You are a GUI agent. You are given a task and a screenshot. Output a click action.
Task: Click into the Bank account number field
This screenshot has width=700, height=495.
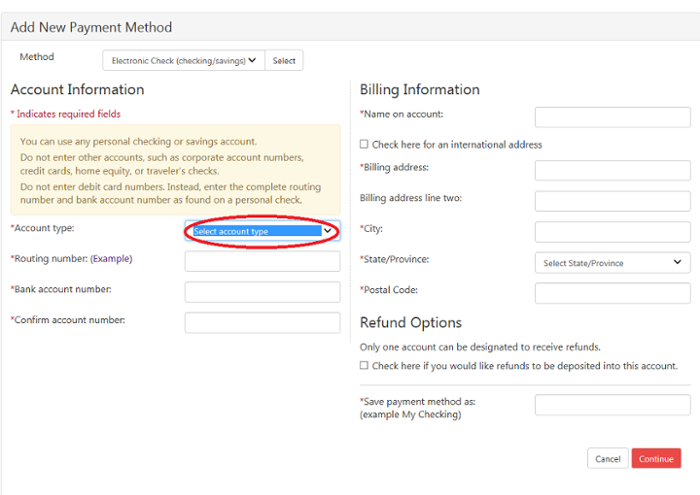point(262,292)
